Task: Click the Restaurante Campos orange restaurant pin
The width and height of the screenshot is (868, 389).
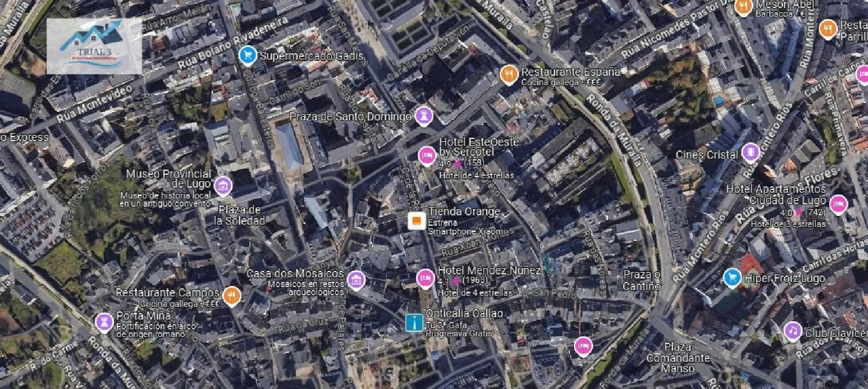Action: click(231, 296)
